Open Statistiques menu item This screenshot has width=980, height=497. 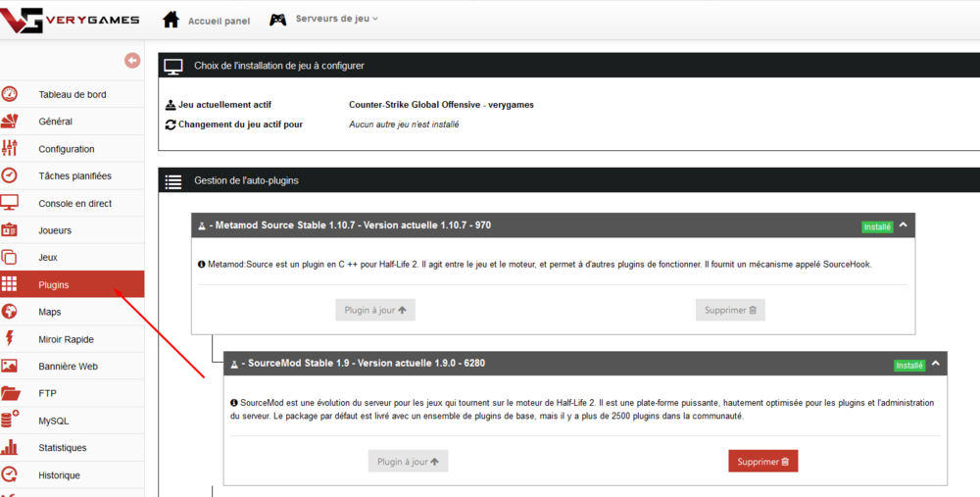pos(72,448)
